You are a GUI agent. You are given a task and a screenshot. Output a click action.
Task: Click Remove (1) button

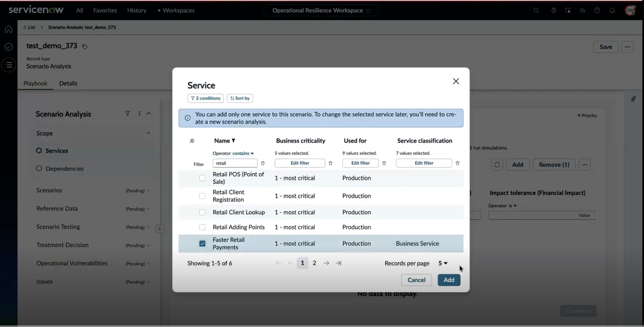[x=554, y=164]
